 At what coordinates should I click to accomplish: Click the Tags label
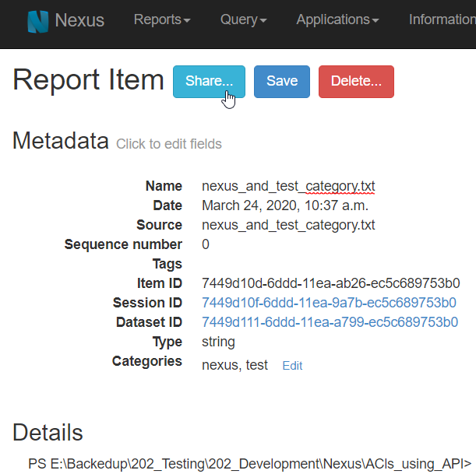click(x=167, y=264)
